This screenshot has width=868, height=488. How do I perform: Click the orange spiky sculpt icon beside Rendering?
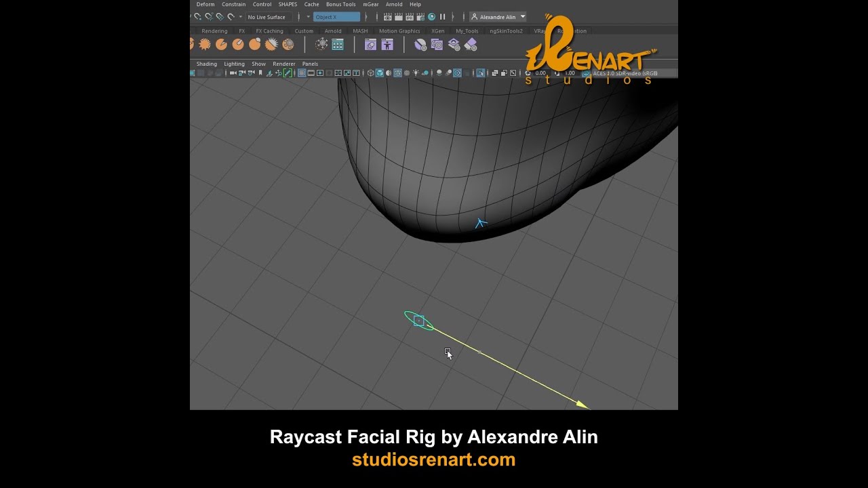205,44
